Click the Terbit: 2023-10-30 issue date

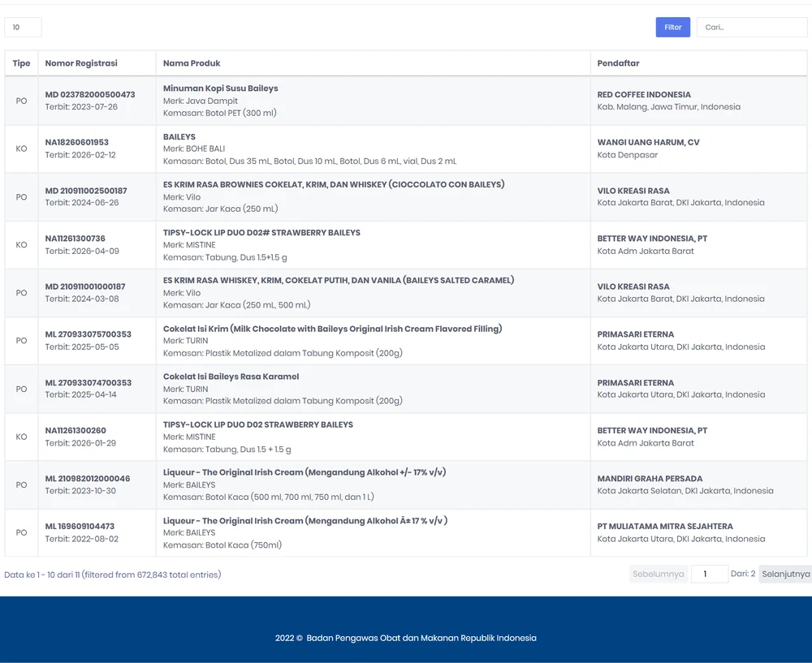[x=80, y=491]
